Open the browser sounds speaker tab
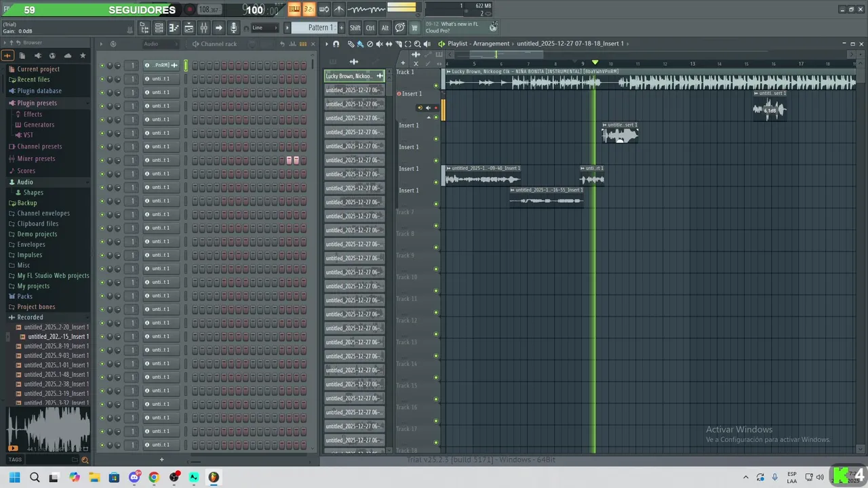This screenshot has height=488, width=868. click(x=37, y=56)
